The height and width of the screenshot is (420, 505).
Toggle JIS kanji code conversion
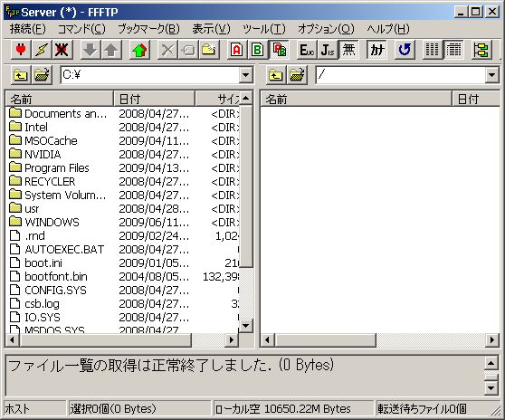click(328, 50)
